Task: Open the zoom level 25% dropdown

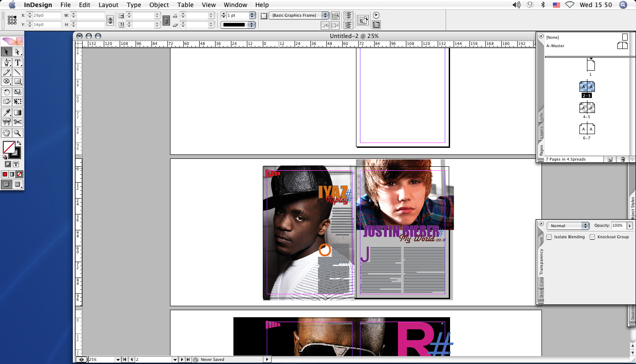Action: (x=118, y=360)
